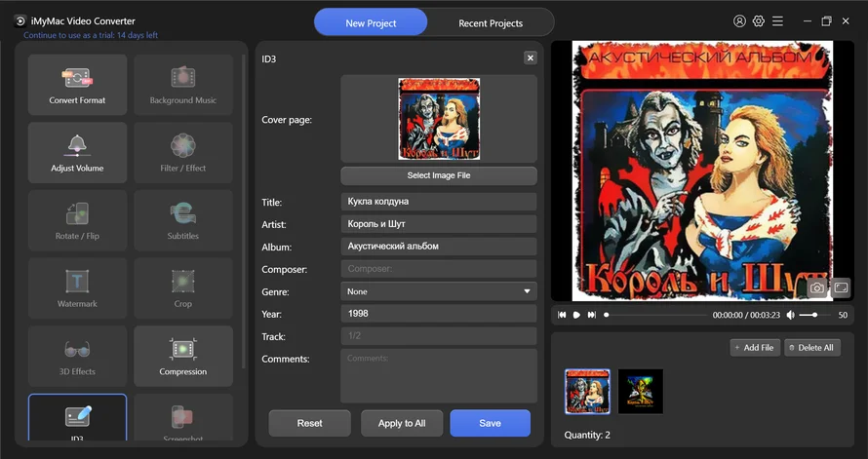868x459 pixels.
Task: Select the first album thumbnail in file list
Action: 587,392
